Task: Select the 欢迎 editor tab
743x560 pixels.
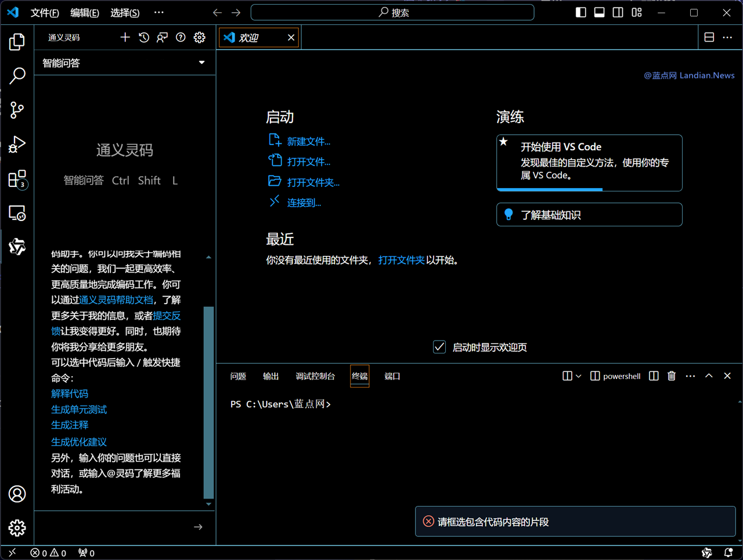Action: pyautogui.click(x=259, y=38)
